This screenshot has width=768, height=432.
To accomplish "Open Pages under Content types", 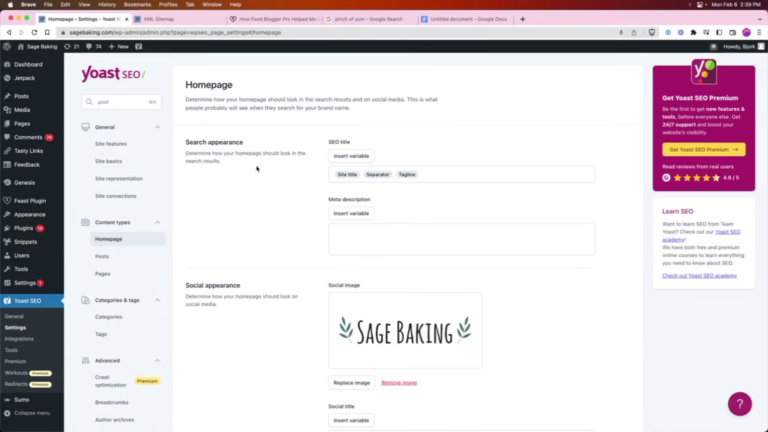I will [x=102, y=274].
